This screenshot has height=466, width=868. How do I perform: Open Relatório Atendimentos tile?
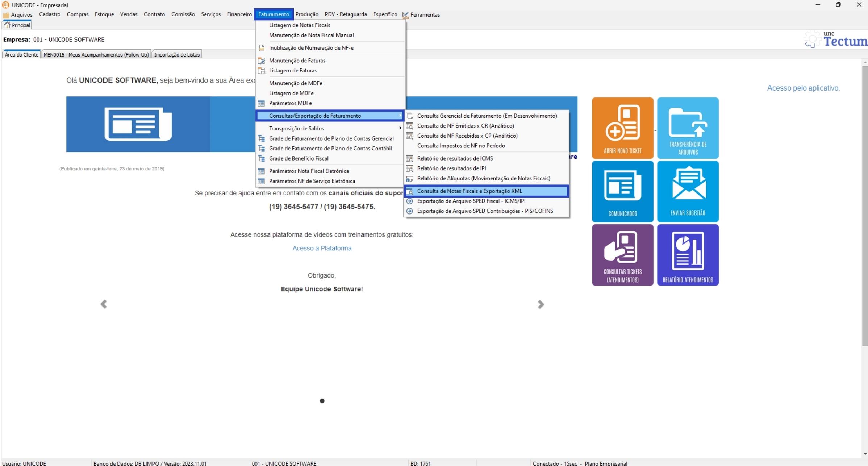(688, 255)
